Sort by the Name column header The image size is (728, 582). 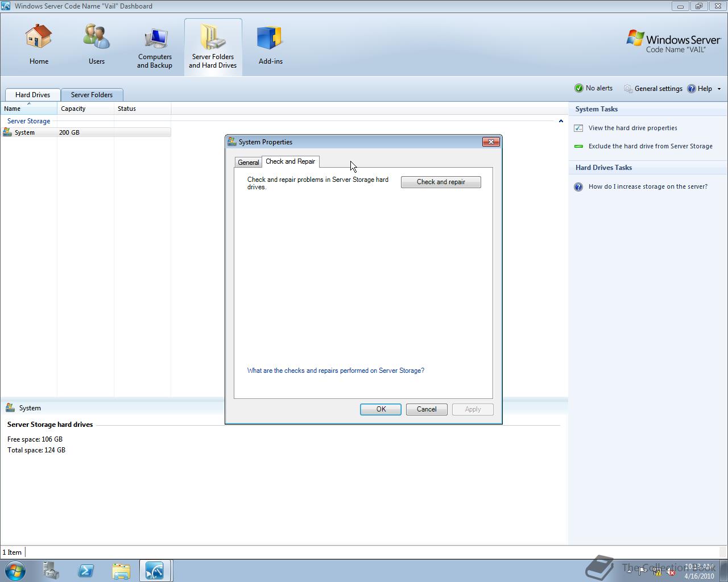28,109
